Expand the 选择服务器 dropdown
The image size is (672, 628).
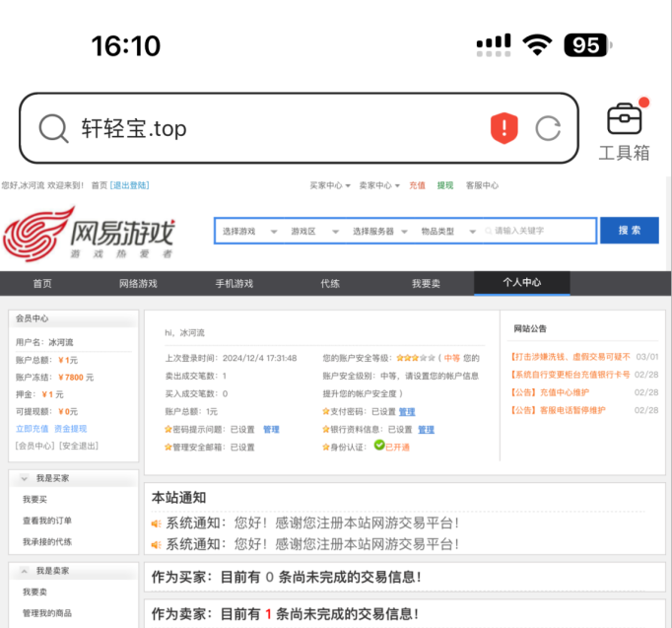[380, 231]
